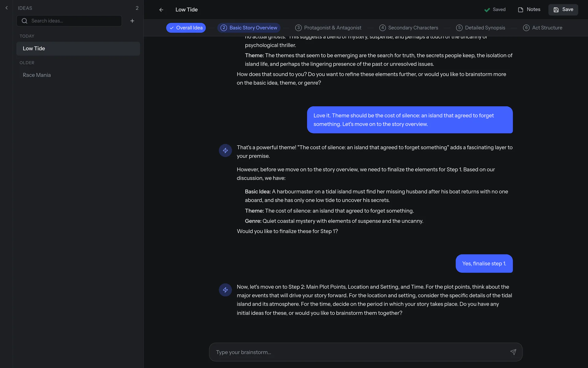The width and height of the screenshot is (588, 368).
Task: Click assistant lightning avatar beside 'Now, let's move on'
Action: tap(225, 290)
